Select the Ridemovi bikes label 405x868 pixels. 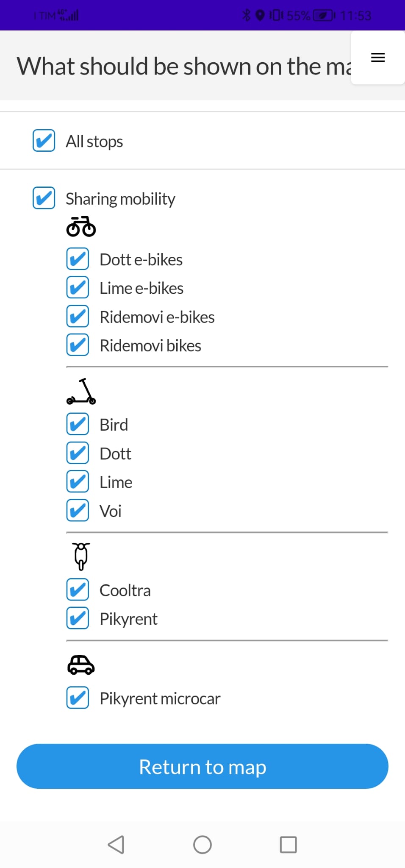(150, 345)
